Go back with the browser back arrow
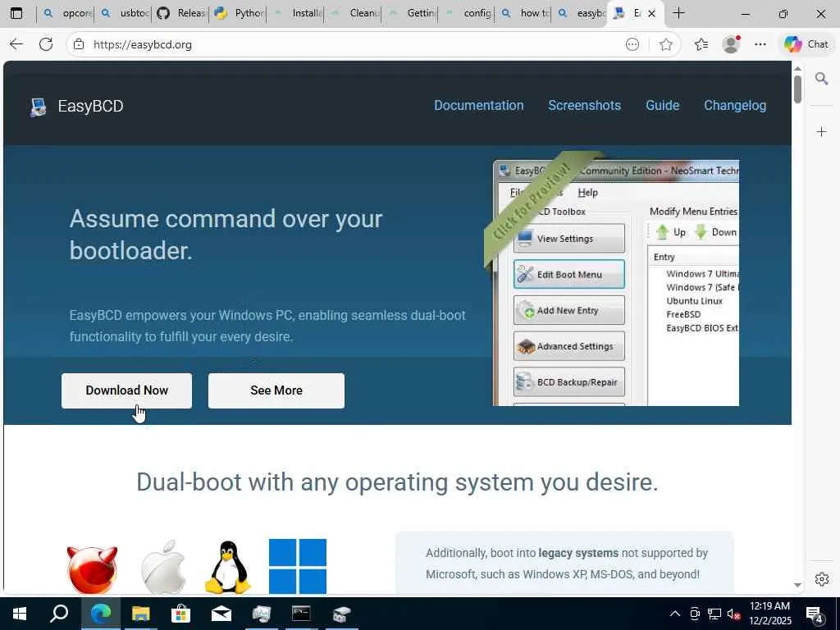The height and width of the screenshot is (630, 840). (16, 44)
